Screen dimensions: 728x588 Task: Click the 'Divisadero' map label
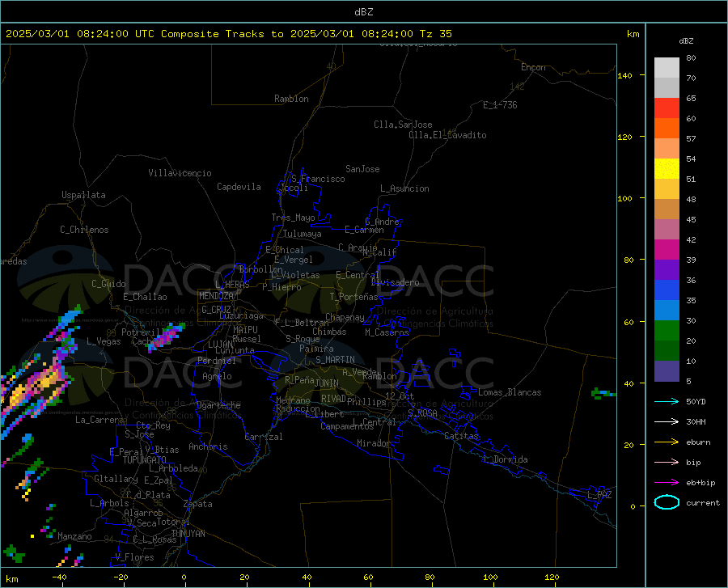point(395,282)
